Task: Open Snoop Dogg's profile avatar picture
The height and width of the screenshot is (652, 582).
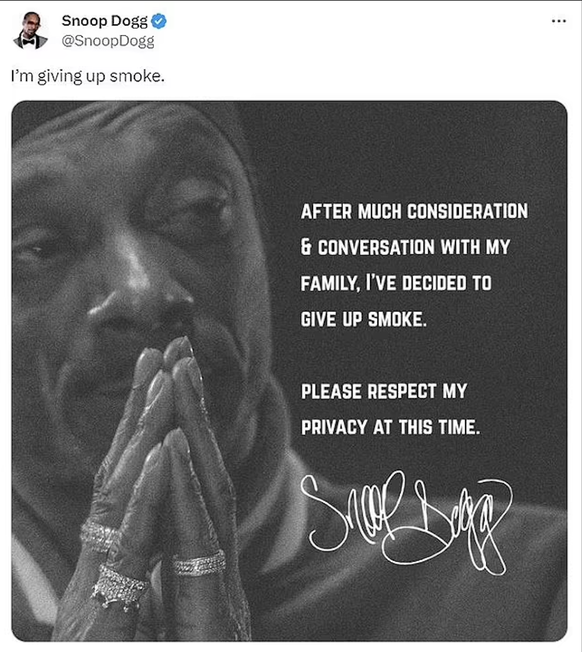Action: (30, 31)
